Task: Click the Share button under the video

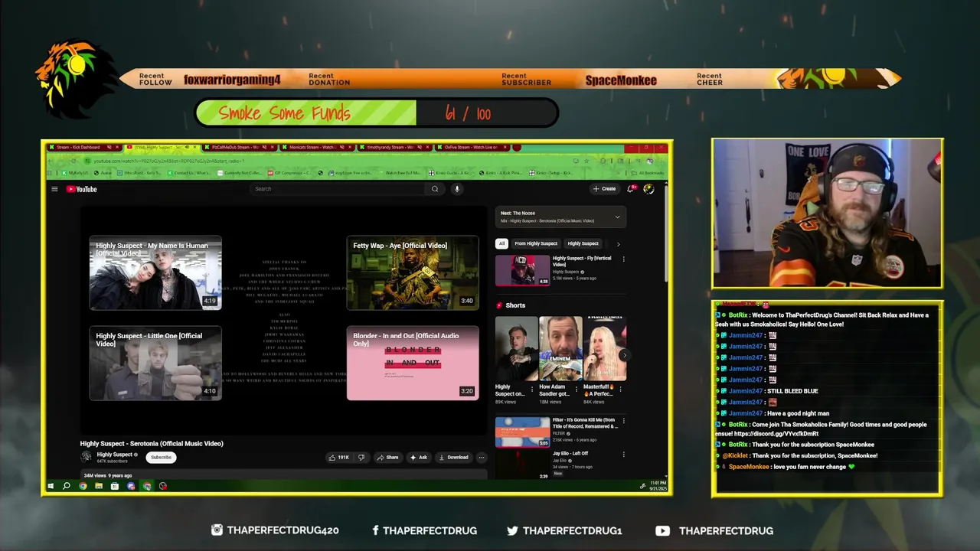Action: pos(387,458)
